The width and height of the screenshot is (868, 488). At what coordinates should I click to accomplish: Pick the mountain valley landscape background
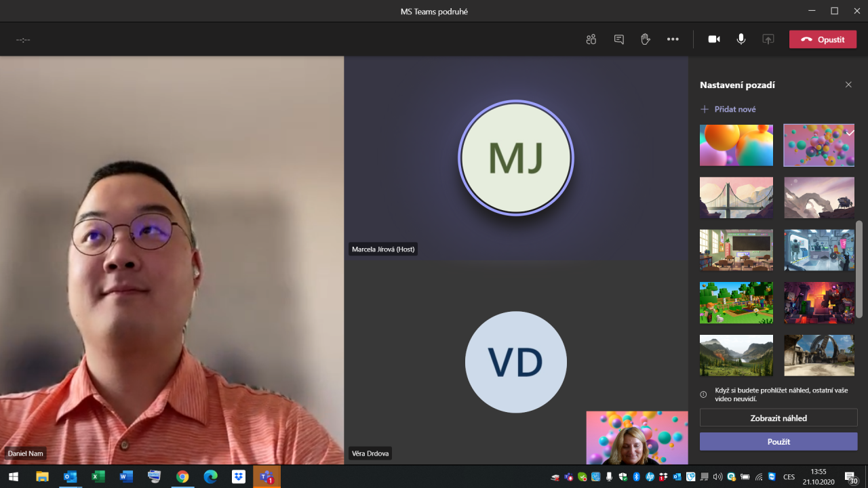click(736, 355)
